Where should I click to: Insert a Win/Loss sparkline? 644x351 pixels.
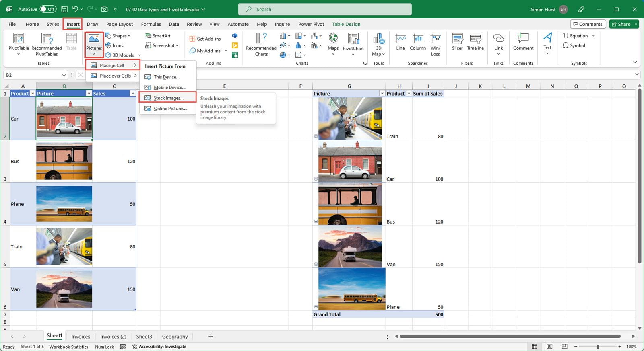click(x=436, y=44)
